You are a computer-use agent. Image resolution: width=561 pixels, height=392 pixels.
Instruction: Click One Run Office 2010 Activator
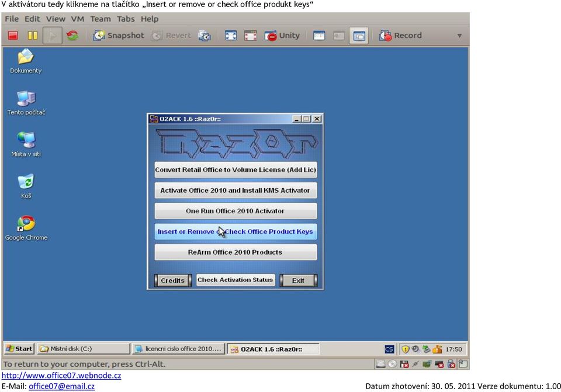236,211
